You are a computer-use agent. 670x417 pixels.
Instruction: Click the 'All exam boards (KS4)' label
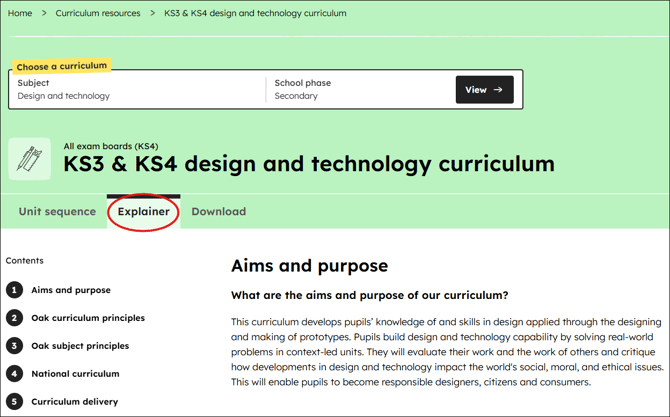pyautogui.click(x=111, y=146)
